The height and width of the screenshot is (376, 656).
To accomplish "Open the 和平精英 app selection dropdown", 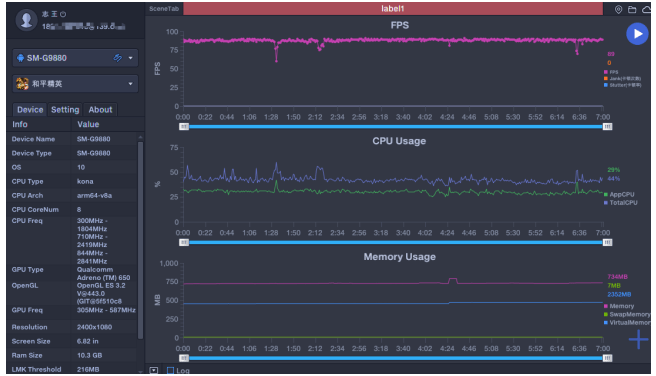I will [x=75, y=84].
